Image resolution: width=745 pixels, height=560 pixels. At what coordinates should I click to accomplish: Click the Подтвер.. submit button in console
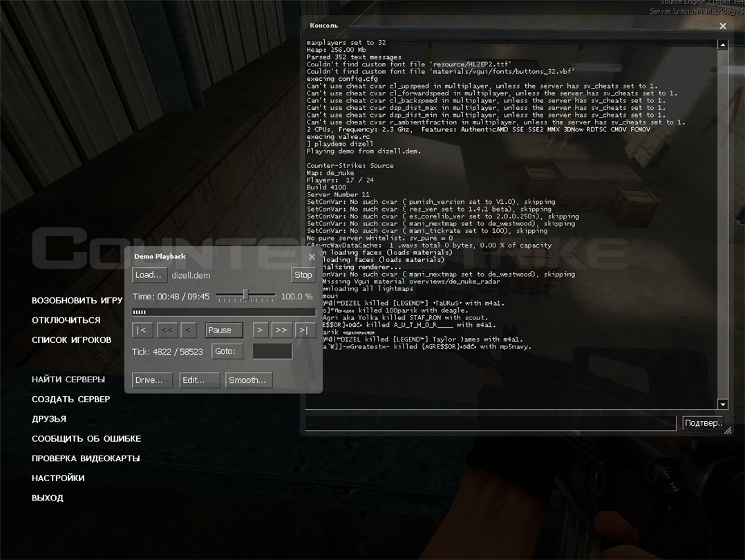pos(704,423)
